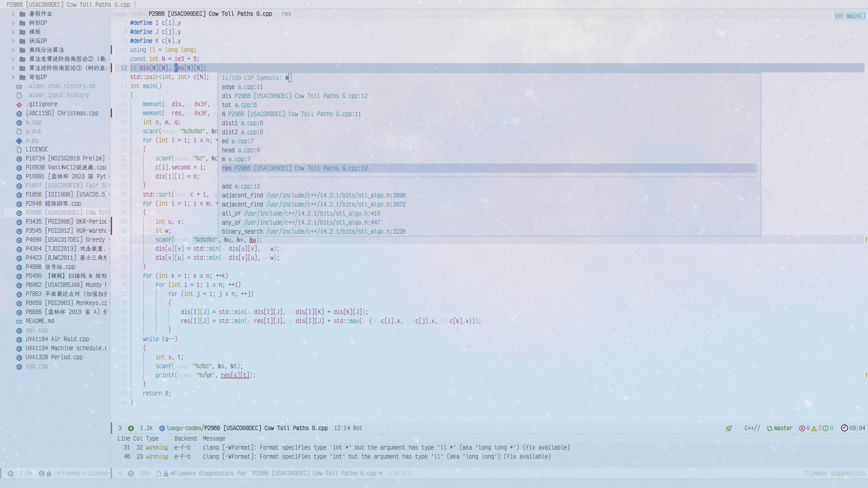868x488 pixels.
Task: Click the 'res' breadcrumb in header line
Action: (286, 14)
